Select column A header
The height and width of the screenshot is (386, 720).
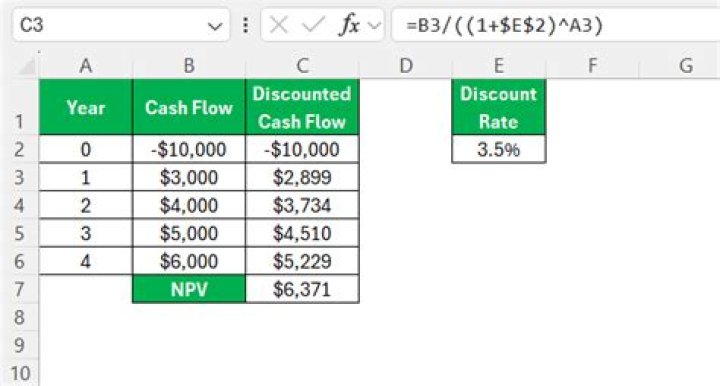click(x=86, y=66)
